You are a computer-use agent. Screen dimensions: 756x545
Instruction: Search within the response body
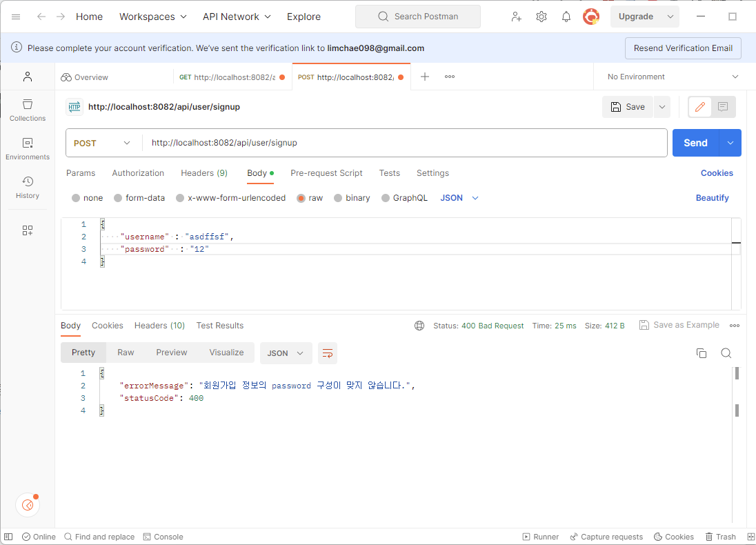726,353
